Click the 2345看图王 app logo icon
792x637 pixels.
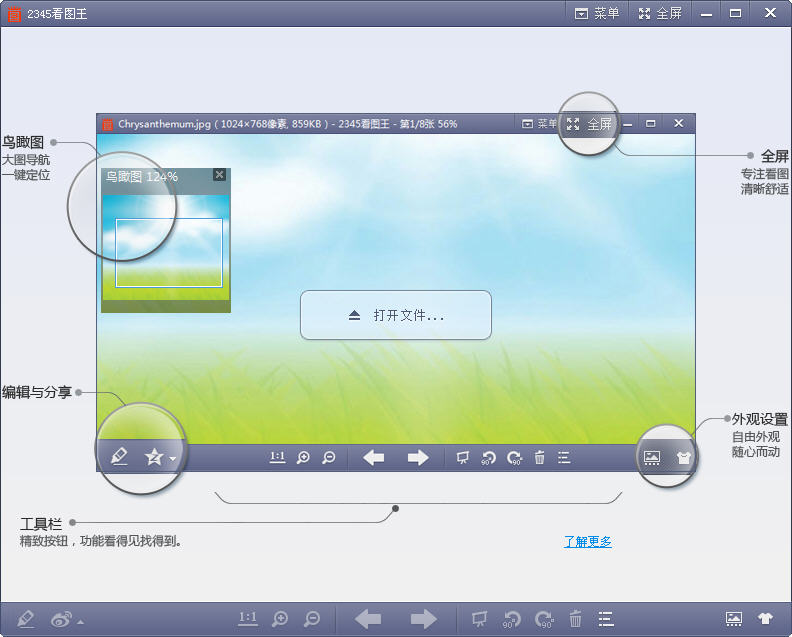coord(14,14)
